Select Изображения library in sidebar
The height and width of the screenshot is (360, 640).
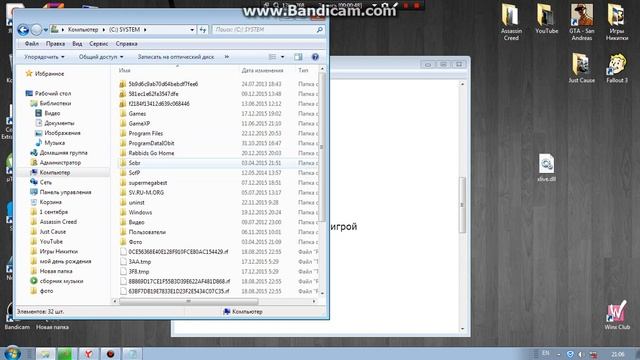[62, 133]
